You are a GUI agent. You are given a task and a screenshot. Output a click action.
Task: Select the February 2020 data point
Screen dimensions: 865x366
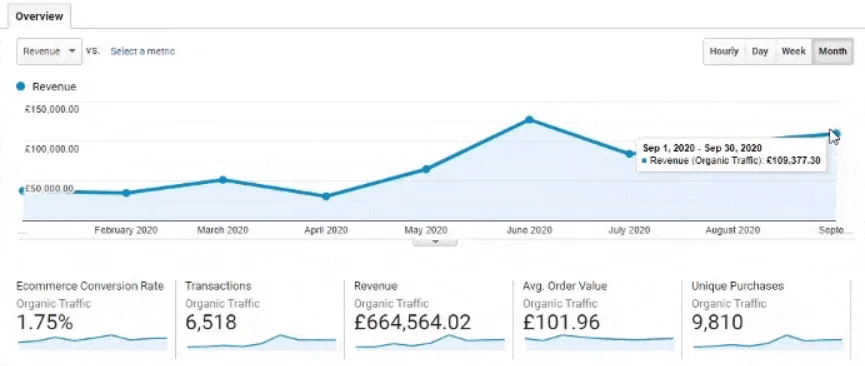[x=126, y=193]
